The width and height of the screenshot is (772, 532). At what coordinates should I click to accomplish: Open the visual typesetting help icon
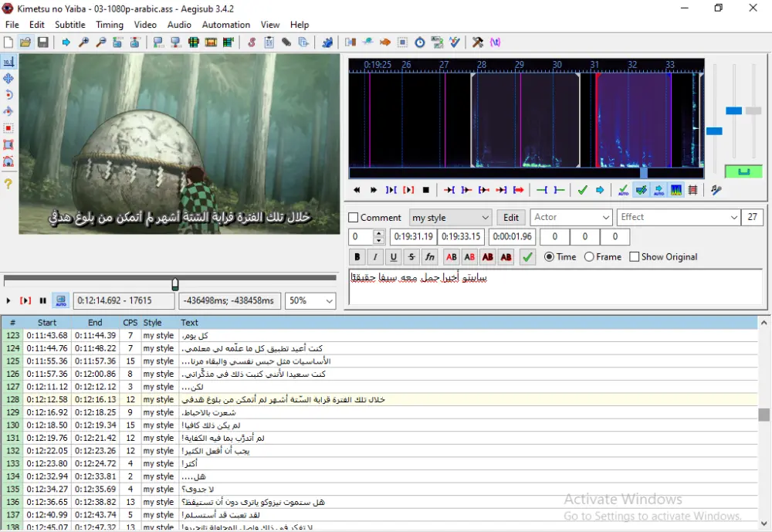click(x=8, y=183)
